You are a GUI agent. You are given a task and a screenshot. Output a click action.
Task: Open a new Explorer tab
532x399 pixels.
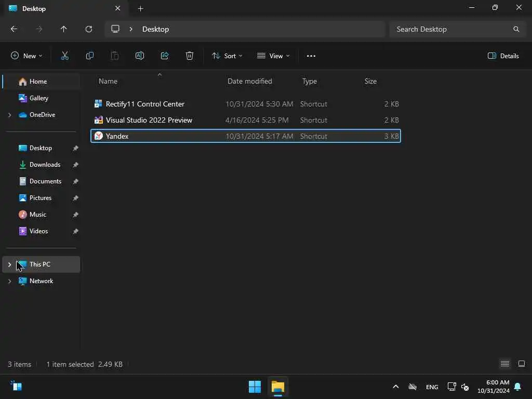140,9
